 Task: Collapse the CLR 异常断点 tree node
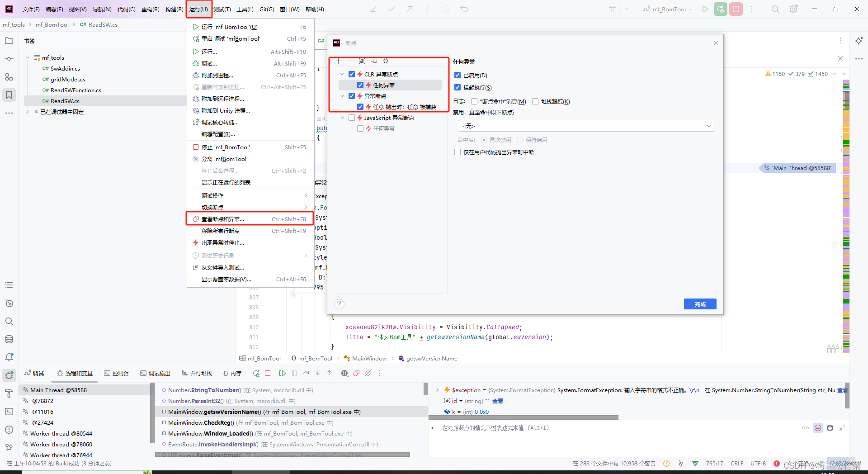click(342, 74)
